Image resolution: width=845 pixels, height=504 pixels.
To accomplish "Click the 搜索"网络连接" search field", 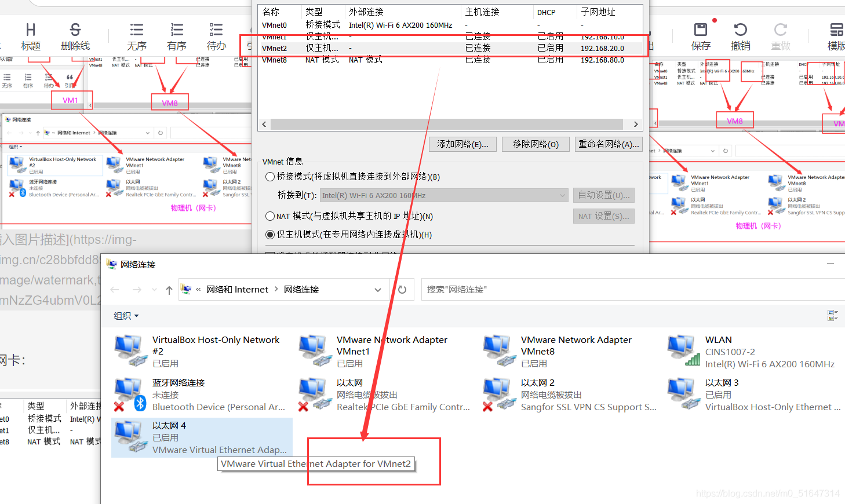I will (x=632, y=290).
